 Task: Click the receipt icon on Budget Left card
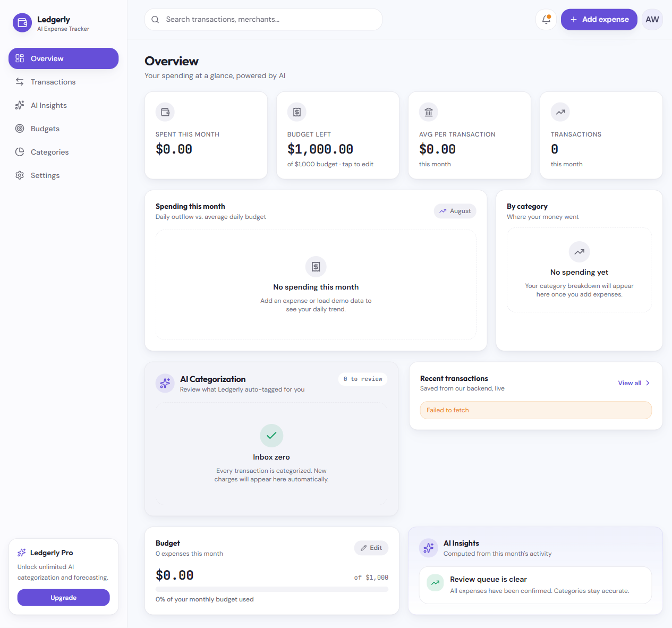tap(297, 112)
